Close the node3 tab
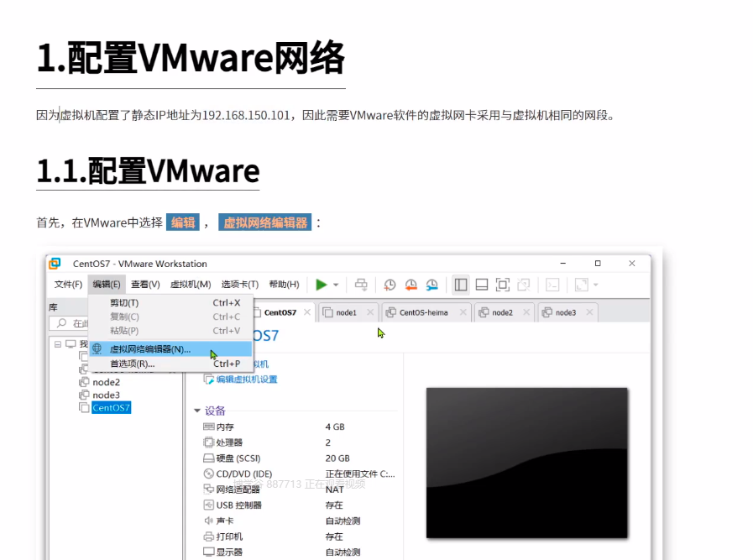This screenshot has height=560, width=753. [589, 312]
